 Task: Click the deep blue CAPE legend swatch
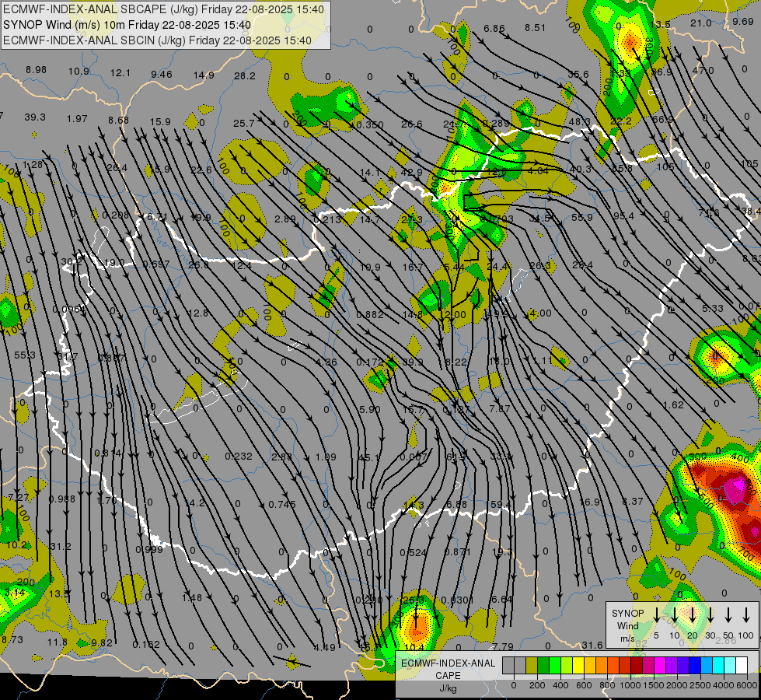pos(694,665)
